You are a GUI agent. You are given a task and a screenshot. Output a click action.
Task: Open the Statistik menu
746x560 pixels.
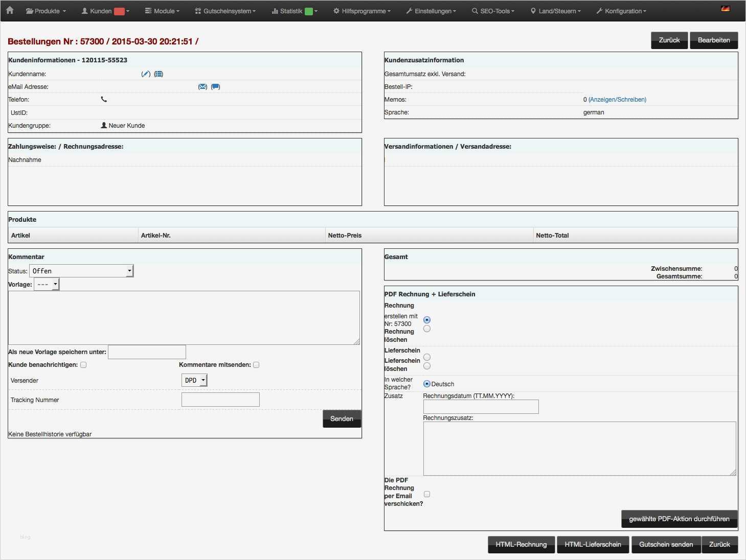click(x=295, y=11)
